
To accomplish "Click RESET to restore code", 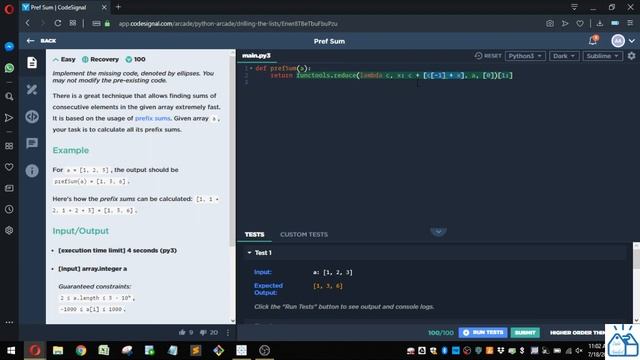I will pos(488,56).
